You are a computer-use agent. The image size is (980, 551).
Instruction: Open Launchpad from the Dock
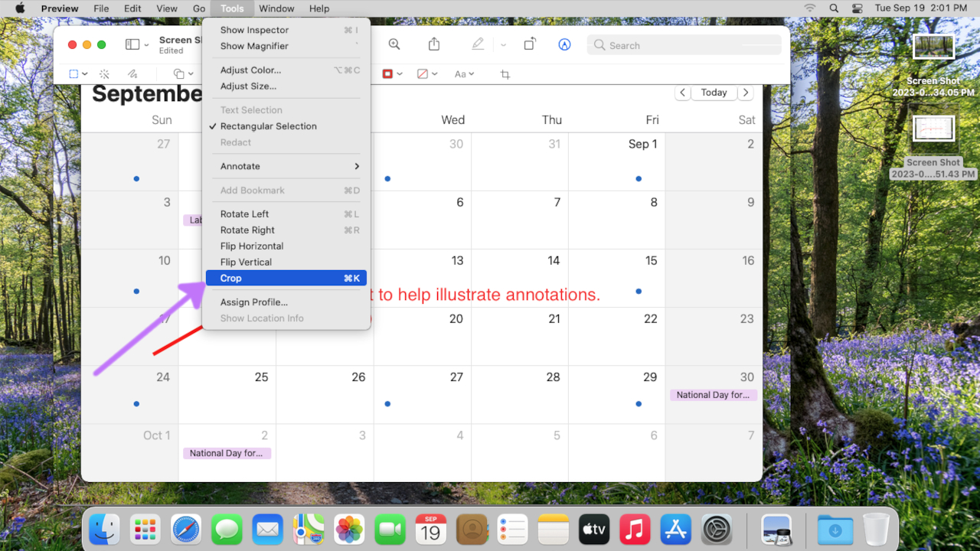click(145, 529)
